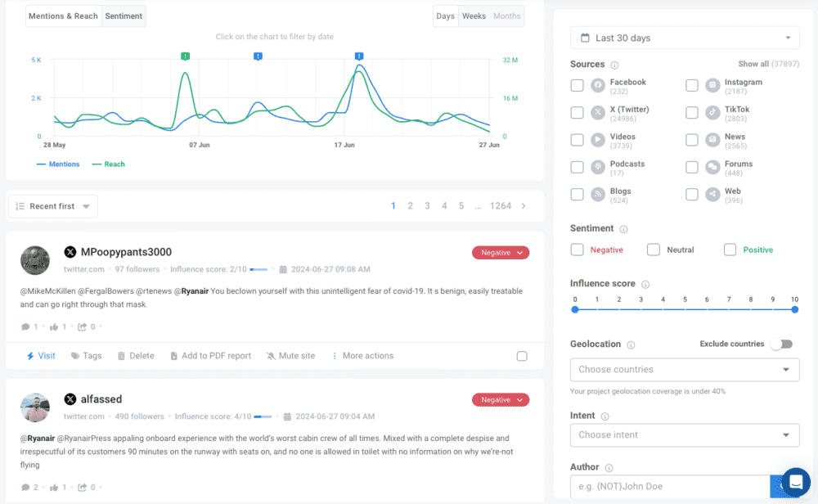Click the comments icon on MPoopypants3000 post
Image resolution: width=818 pixels, height=504 pixels.
25,327
